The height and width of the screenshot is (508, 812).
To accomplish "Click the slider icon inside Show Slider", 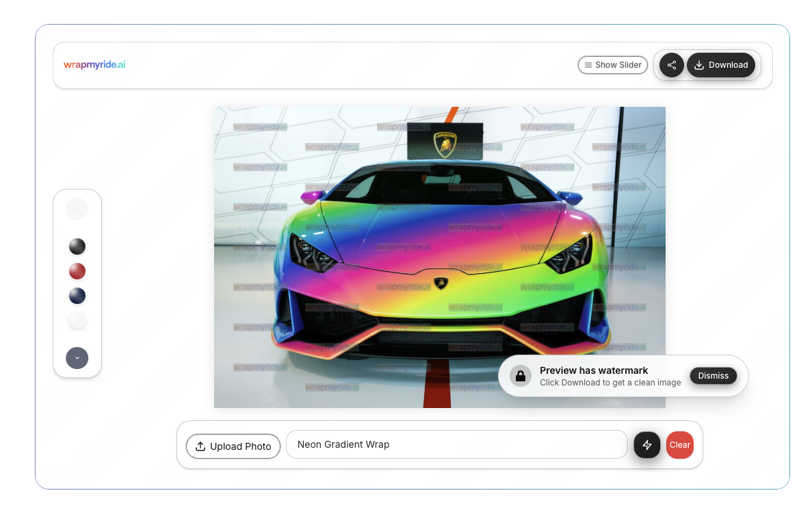I will pyautogui.click(x=590, y=64).
